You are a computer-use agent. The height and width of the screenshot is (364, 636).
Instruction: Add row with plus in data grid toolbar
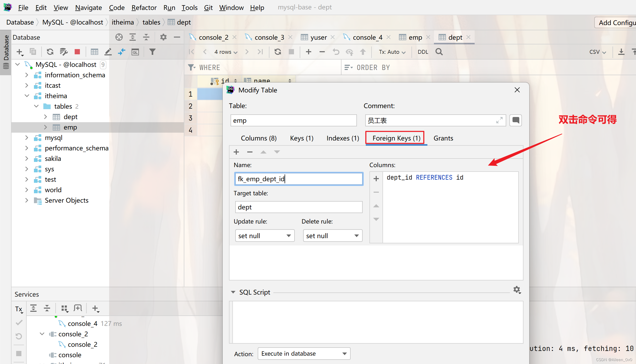pyautogui.click(x=309, y=52)
